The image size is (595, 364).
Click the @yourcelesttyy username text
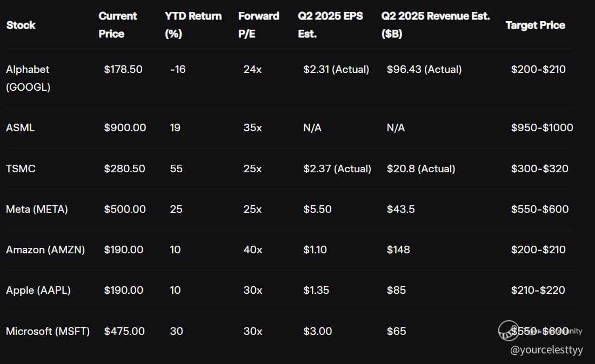pyautogui.click(x=546, y=350)
